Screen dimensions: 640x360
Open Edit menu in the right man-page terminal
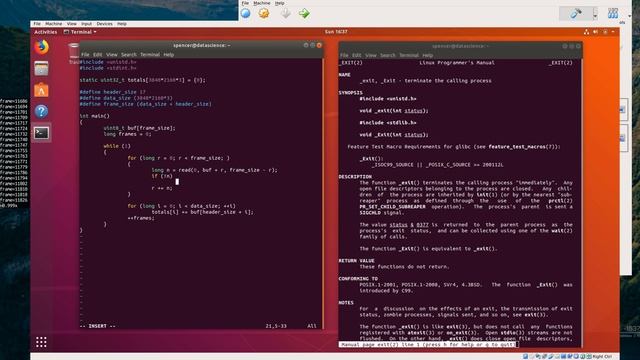coord(357,55)
